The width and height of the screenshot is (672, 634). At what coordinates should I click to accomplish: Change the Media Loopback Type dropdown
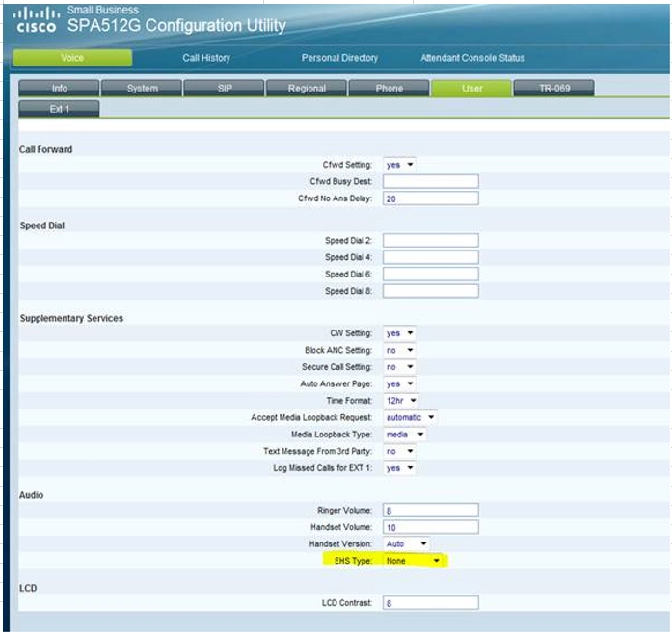coord(405,435)
